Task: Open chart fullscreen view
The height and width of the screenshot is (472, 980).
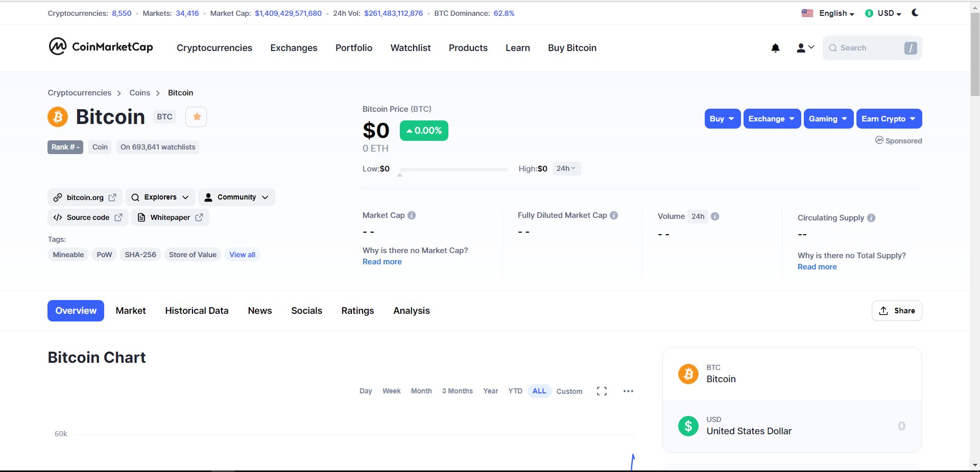Action: 602,391
